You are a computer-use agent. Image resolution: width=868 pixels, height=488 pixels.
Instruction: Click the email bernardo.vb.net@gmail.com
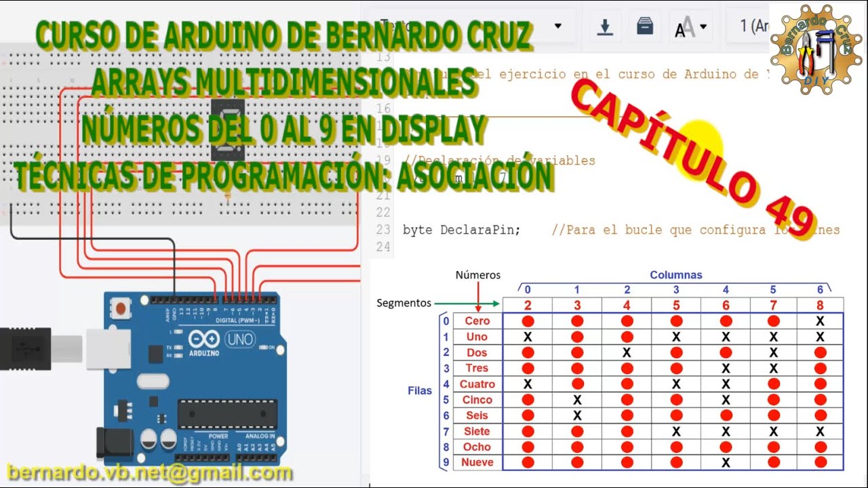click(150, 474)
